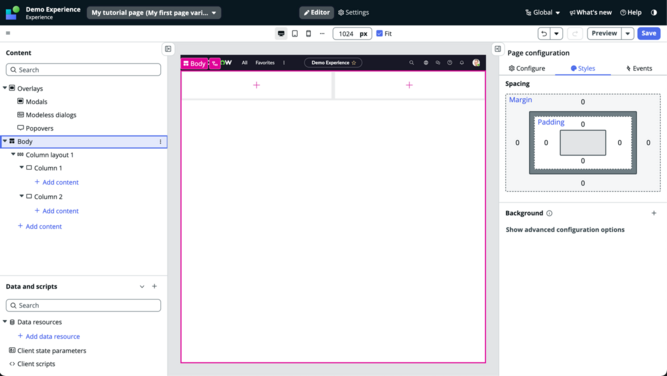Collapse the Data resources node
The width and height of the screenshot is (667, 376).
[5, 322]
